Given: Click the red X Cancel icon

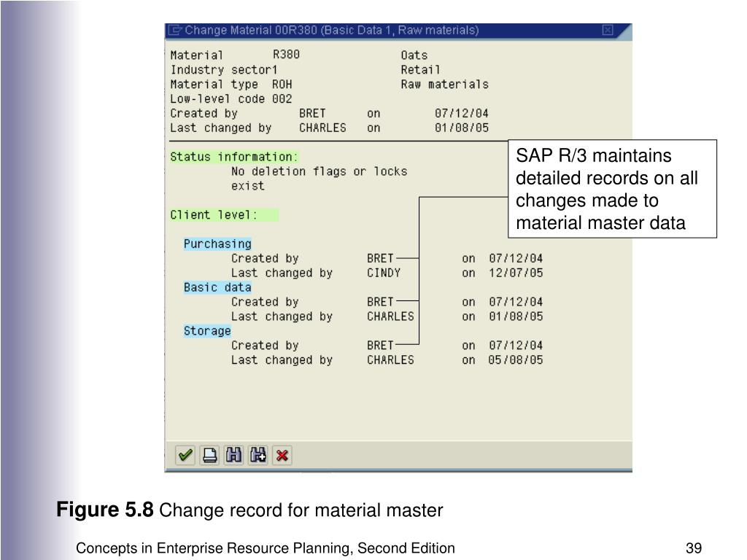Looking at the screenshot, I should (282, 455).
